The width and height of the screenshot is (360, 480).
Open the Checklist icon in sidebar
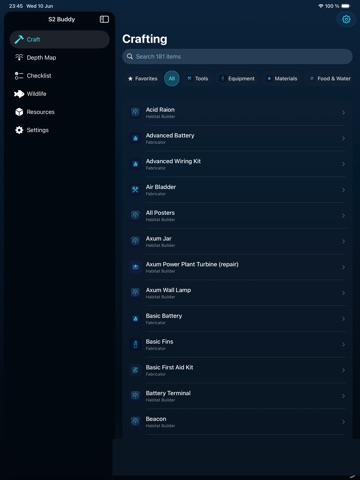[19, 76]
